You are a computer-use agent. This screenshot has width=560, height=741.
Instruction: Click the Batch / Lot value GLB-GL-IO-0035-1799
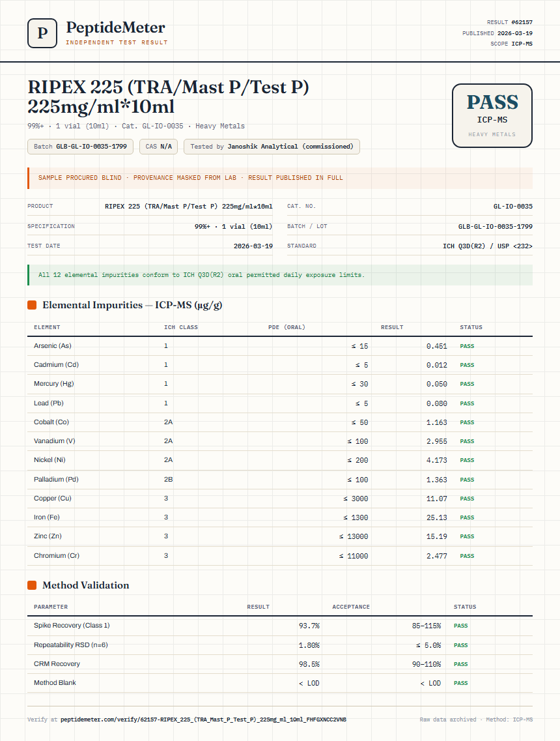496,227
